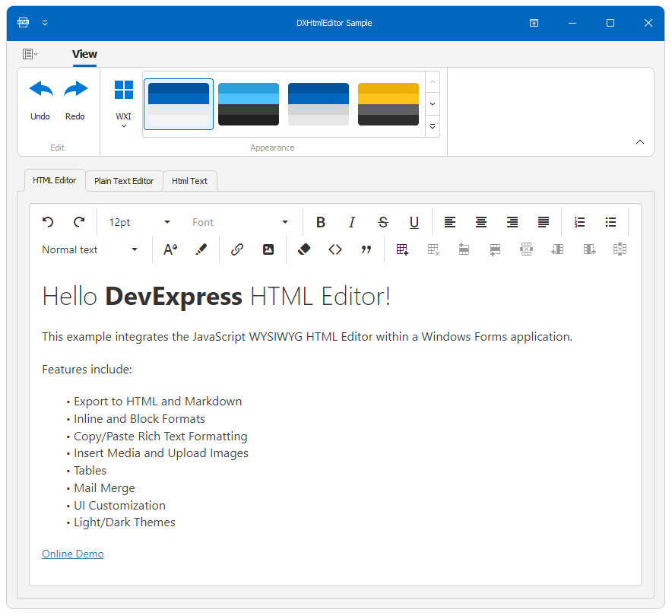Open the application menu button

click(30, 54)
